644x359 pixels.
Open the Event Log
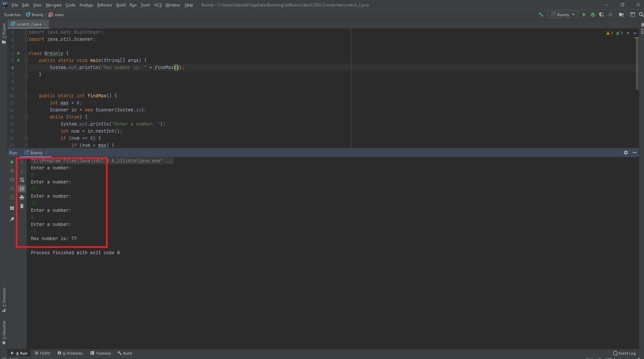(624, 353)
